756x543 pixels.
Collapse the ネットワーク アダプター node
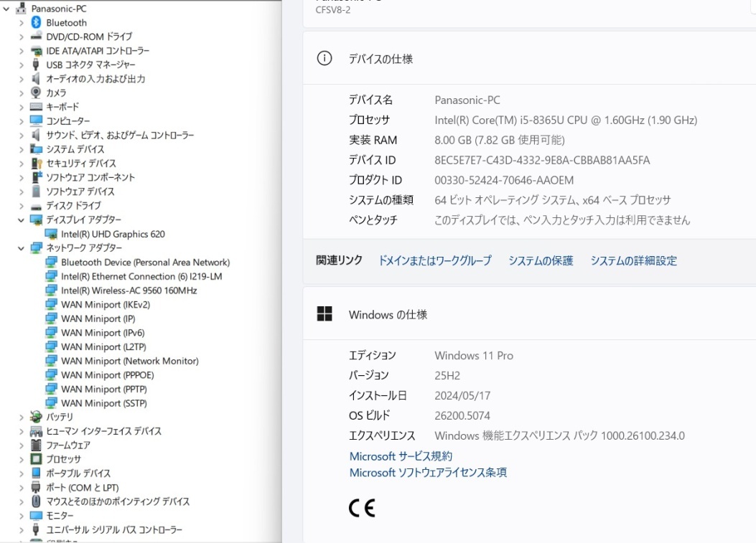(21, 247)
